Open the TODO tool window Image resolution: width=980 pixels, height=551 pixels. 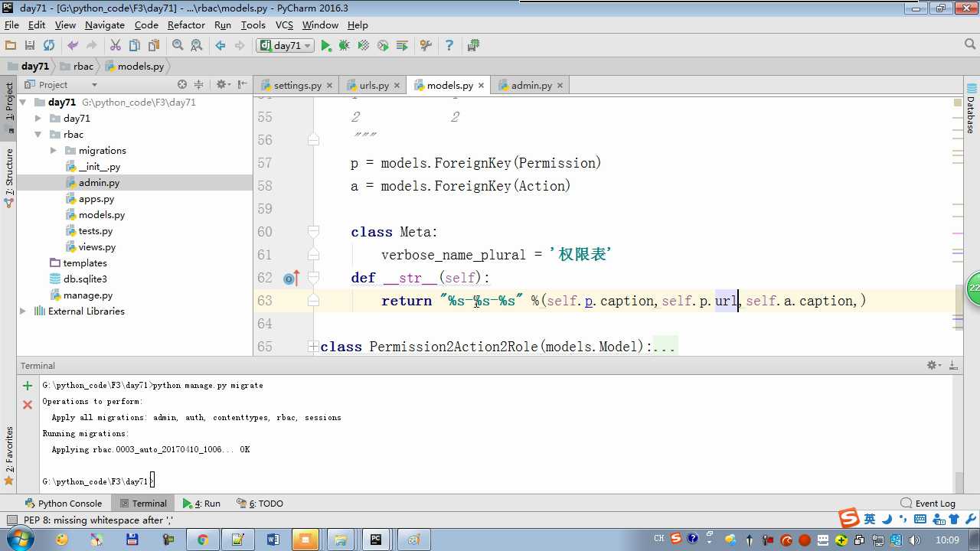(x=260, y=504)
